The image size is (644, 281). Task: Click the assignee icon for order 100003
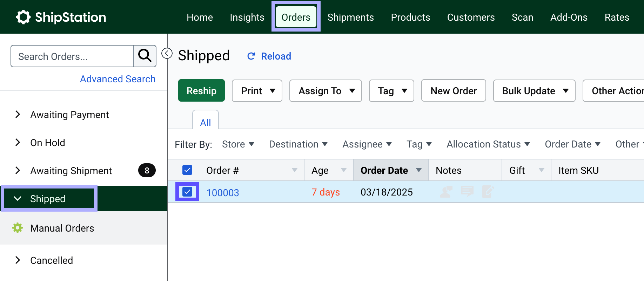(x=446, y=192)
